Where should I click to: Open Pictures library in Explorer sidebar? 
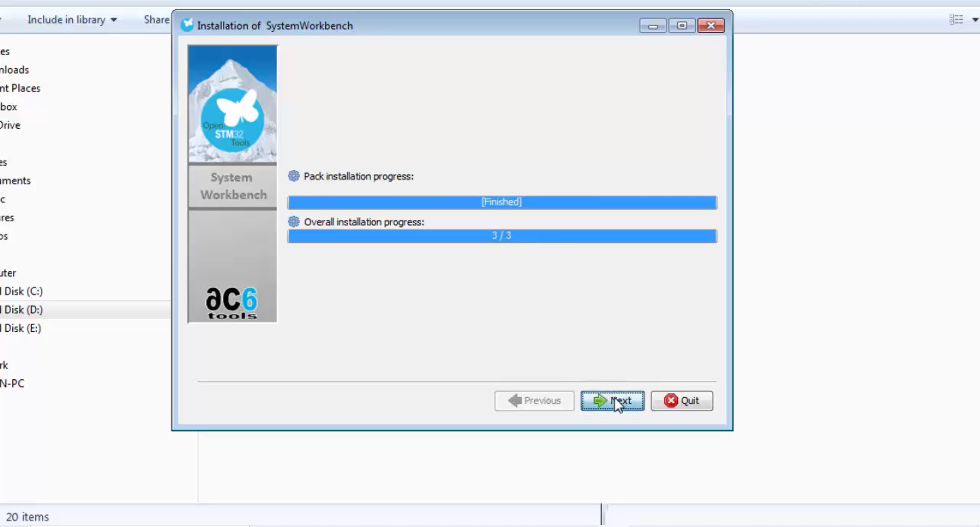tap(7, 218)
